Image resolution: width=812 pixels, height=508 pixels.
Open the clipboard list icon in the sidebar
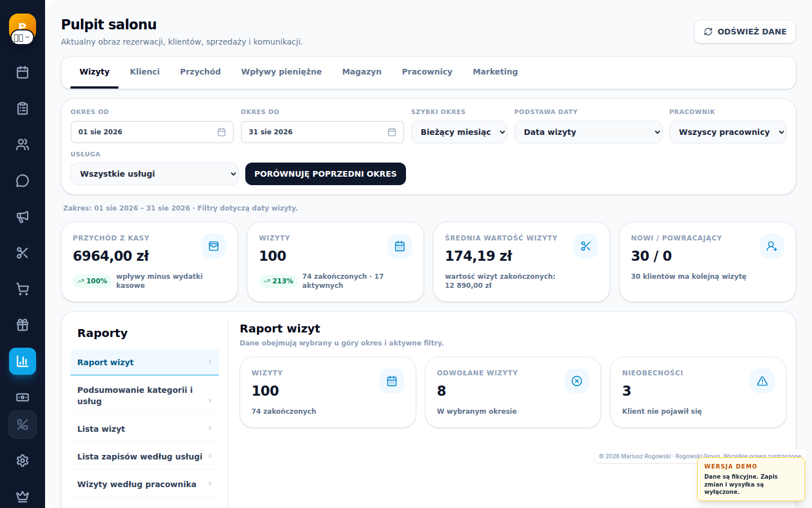pyautogui.click(x=23, y=108)
